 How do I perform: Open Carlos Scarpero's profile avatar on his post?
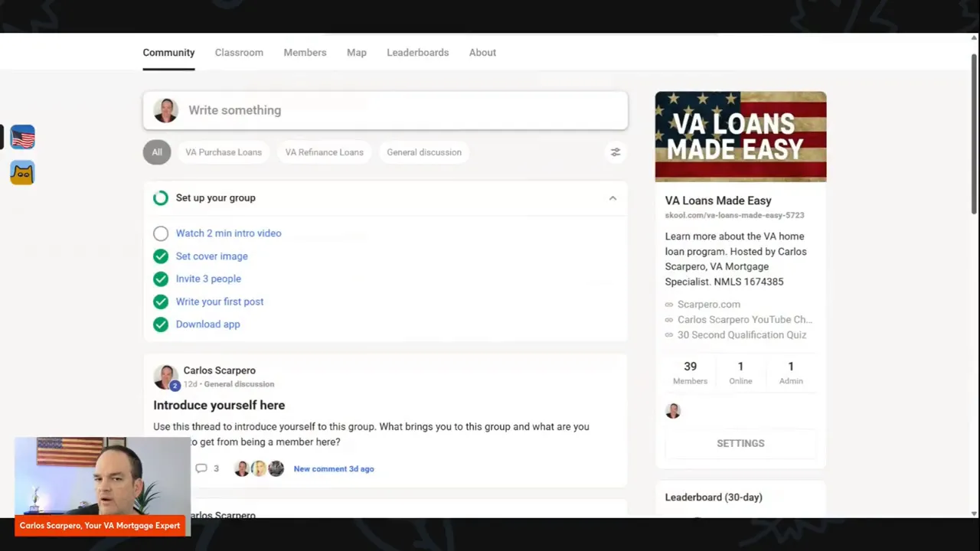coord(165,376)
